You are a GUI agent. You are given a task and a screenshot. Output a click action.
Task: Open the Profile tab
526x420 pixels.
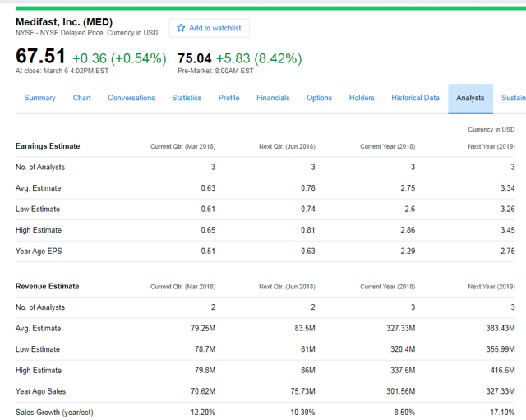(228, 98)
